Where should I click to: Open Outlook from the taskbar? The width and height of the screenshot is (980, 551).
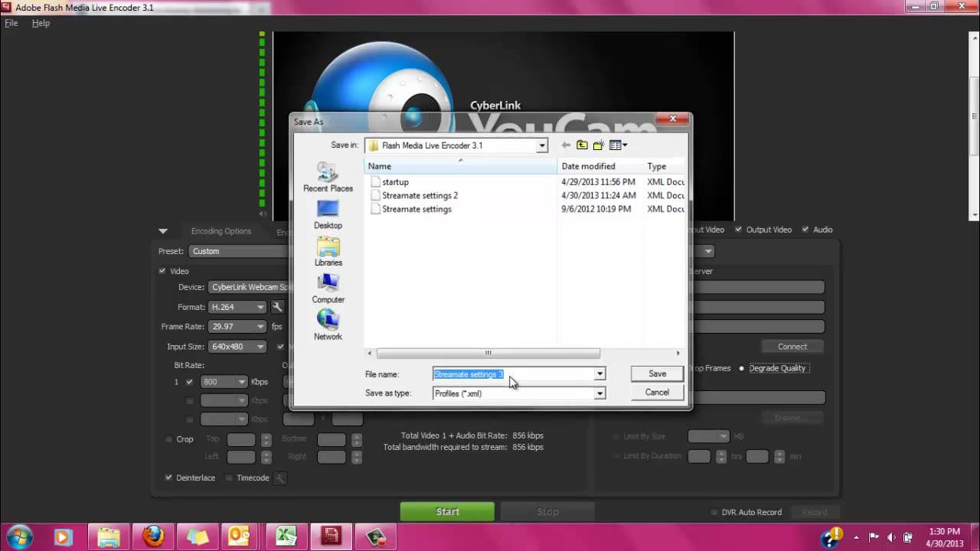(x=241, y=536)
